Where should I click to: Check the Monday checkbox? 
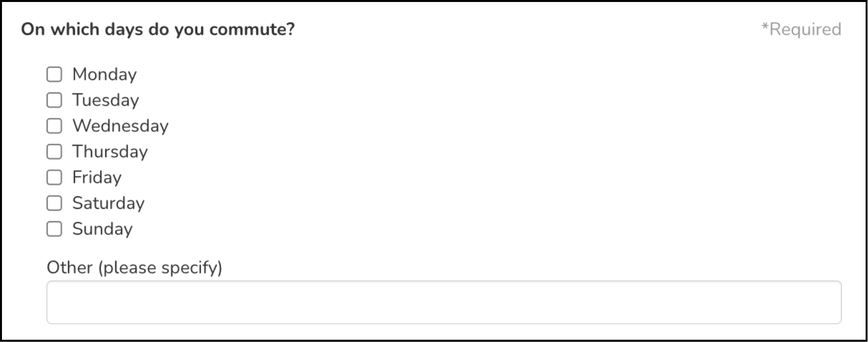click(54, 75)
